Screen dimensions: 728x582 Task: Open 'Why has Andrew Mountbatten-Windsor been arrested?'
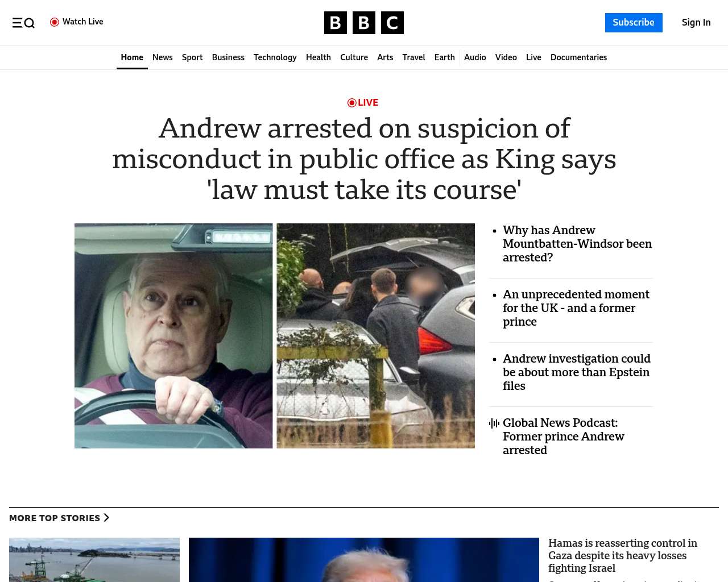pyautogui.click(x=577, y=244)
